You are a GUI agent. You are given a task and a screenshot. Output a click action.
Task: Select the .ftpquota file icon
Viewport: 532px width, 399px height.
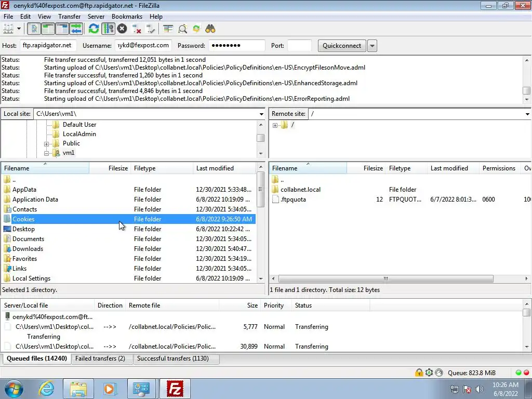[275, 199]
